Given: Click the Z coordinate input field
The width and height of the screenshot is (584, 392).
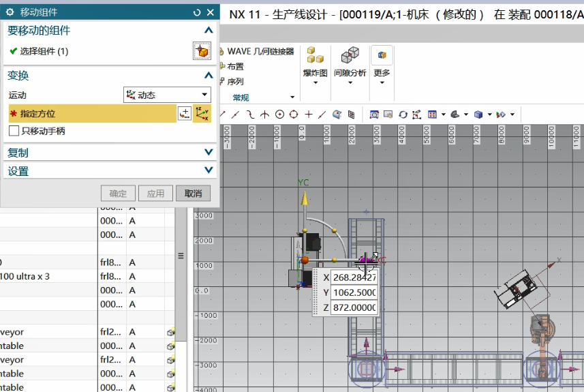Looking at the screenshot, I should pos(354,307).
